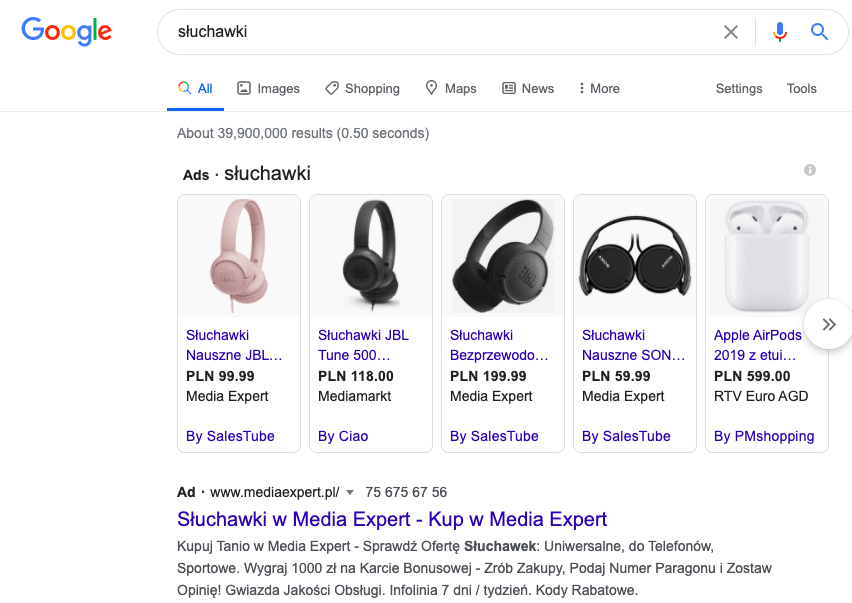Click By SalesTube under the PLN 199.99 headphones
The height and width of the screenshot is (603, 852).
pyautogui.click(x=494, y=436)
